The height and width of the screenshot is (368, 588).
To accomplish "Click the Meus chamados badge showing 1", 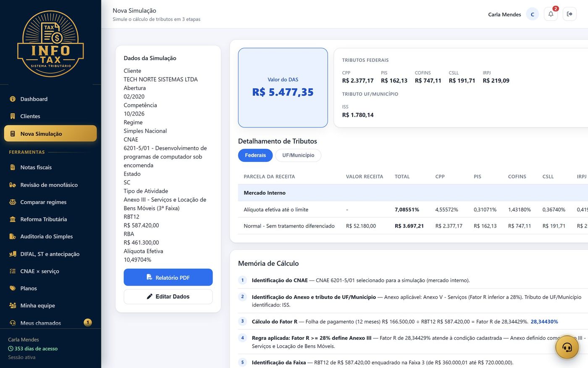I will [x=88, y=323].
